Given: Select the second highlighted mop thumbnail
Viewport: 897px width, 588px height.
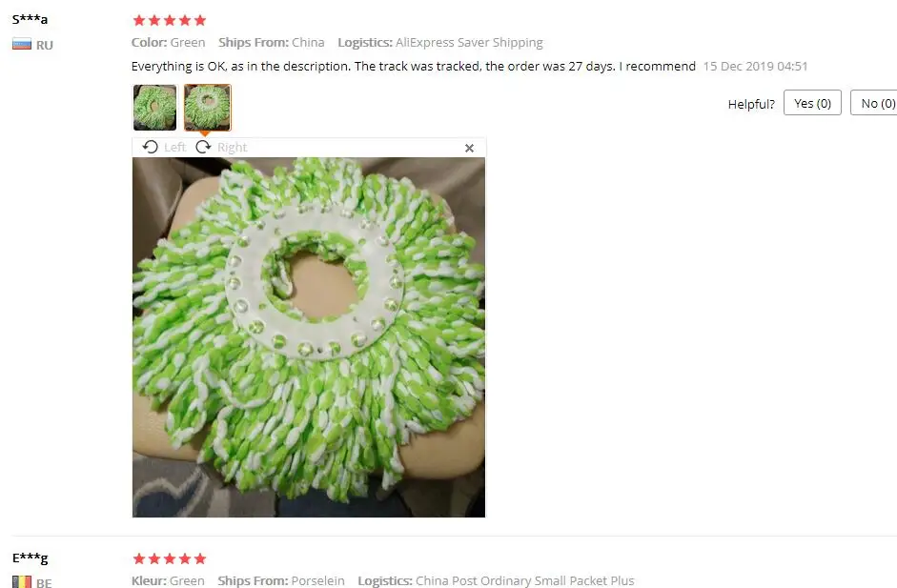Looking at the screenshot, I should click(207, 108).
